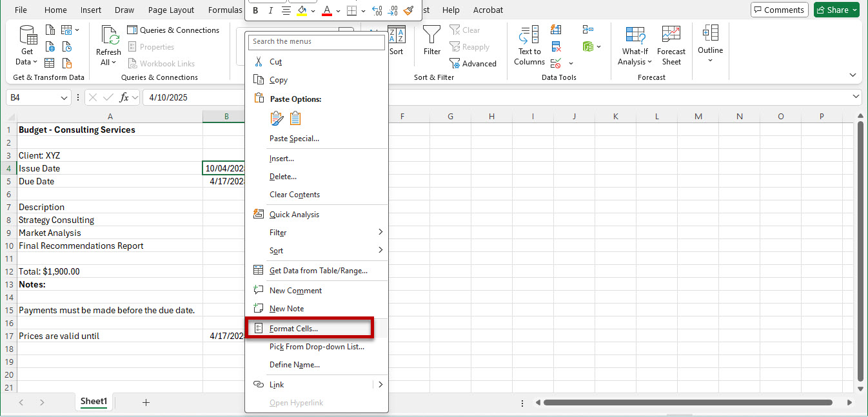Open the Page Layout ribbon tab
The width and height of the screenshot is (868, 417).
coord(171,10)
